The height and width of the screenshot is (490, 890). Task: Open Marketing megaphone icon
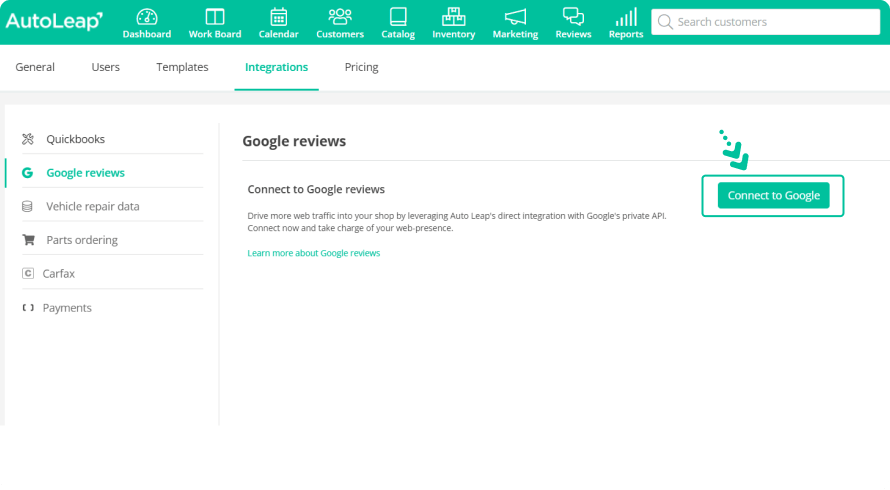(x=515, y=18)
